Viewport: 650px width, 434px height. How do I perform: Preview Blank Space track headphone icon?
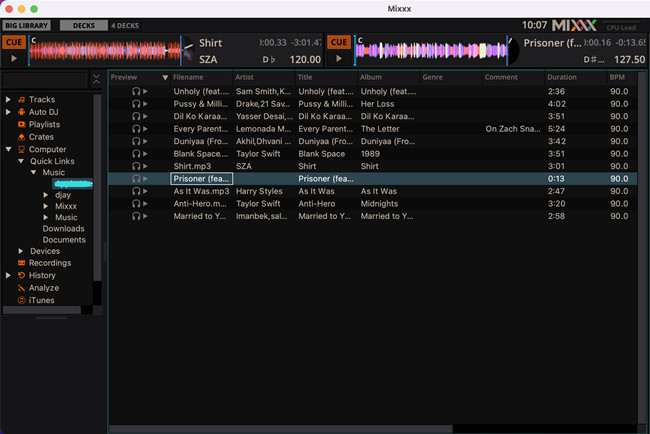click(136, 153)
